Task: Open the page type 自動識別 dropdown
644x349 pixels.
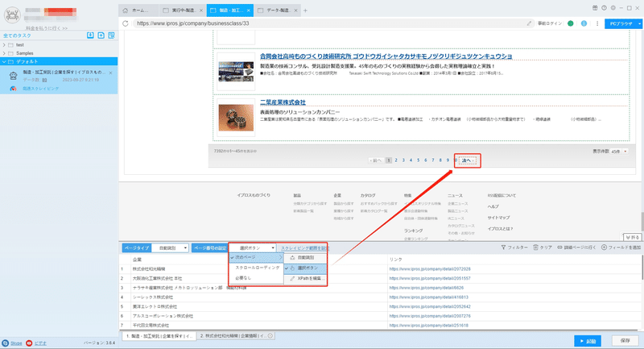Action: 170,248
